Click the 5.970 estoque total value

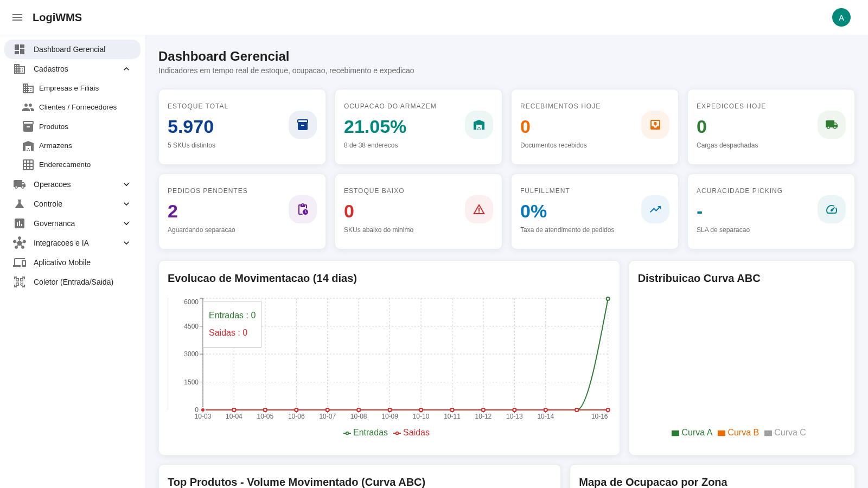click(190, 127)
